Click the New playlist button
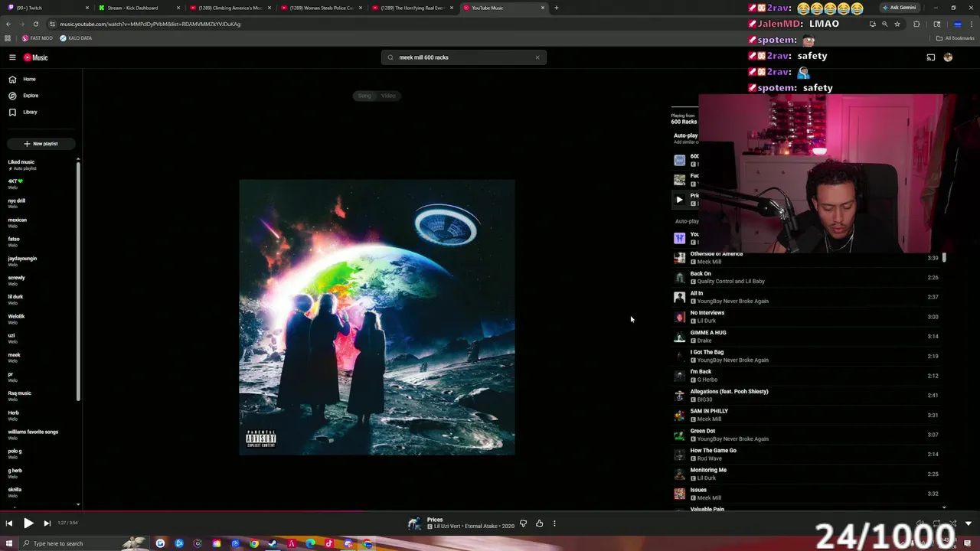The height and width of the screenshot is (551, 980). click(41, 143)
